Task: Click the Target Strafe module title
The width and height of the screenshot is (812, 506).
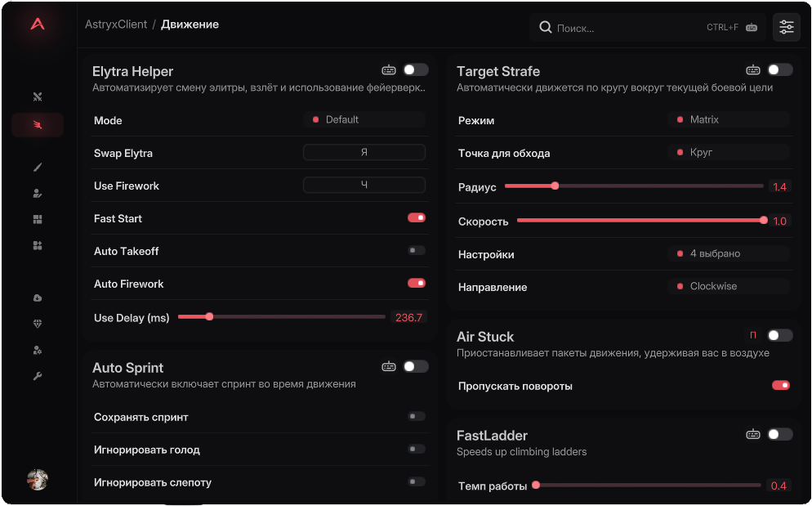Action: tap(498, 72)
